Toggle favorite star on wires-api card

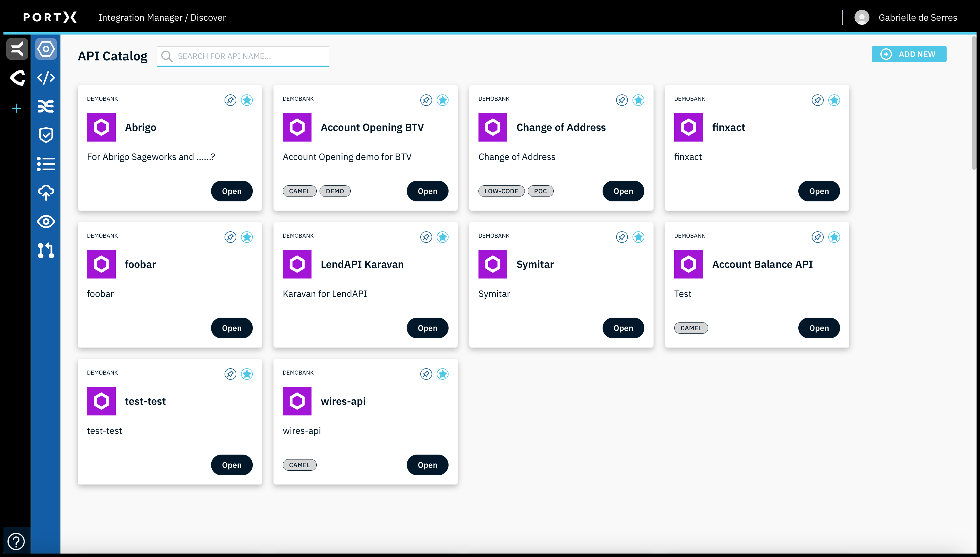coord(443,374)
